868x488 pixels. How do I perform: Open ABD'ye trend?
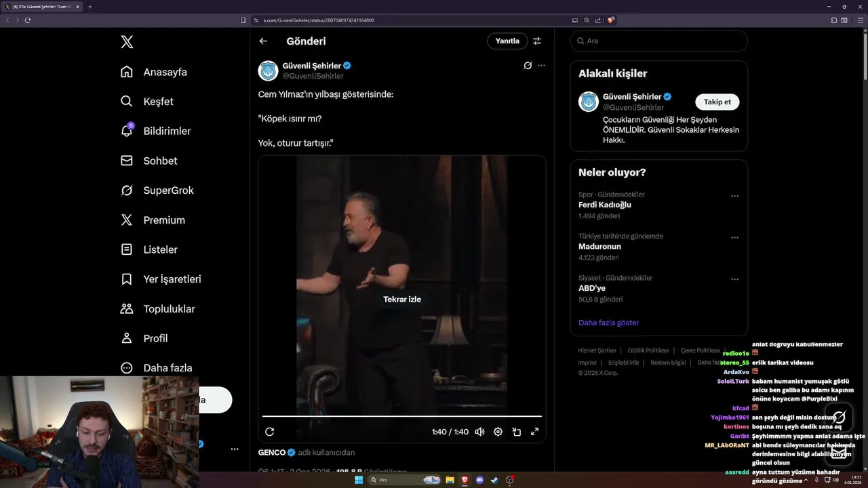click(x=591, y=288)
